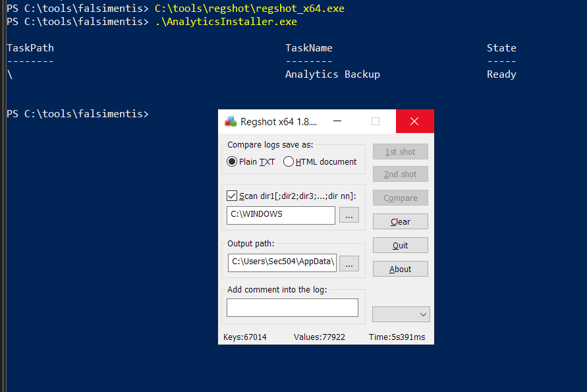Click the Regshot x64 title bar text
Image resolution: width=587 pixels, height=392 pixels.
click(279, 122)
